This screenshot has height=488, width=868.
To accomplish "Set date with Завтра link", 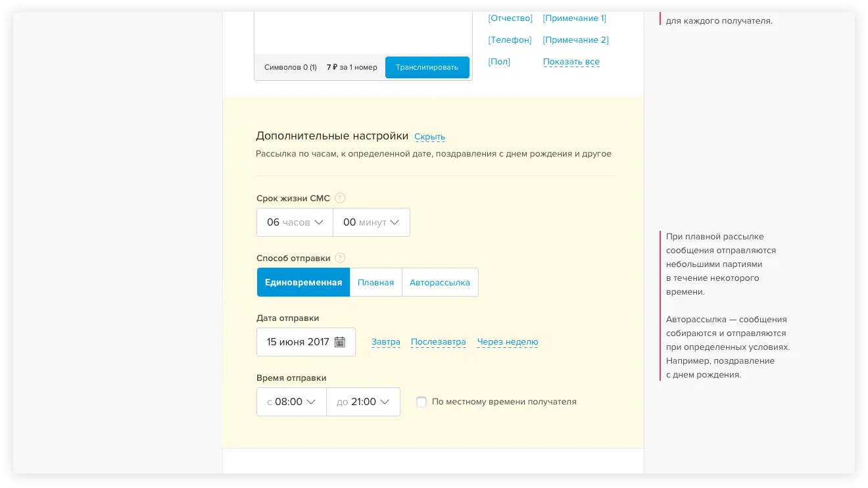I will [386, 342].
